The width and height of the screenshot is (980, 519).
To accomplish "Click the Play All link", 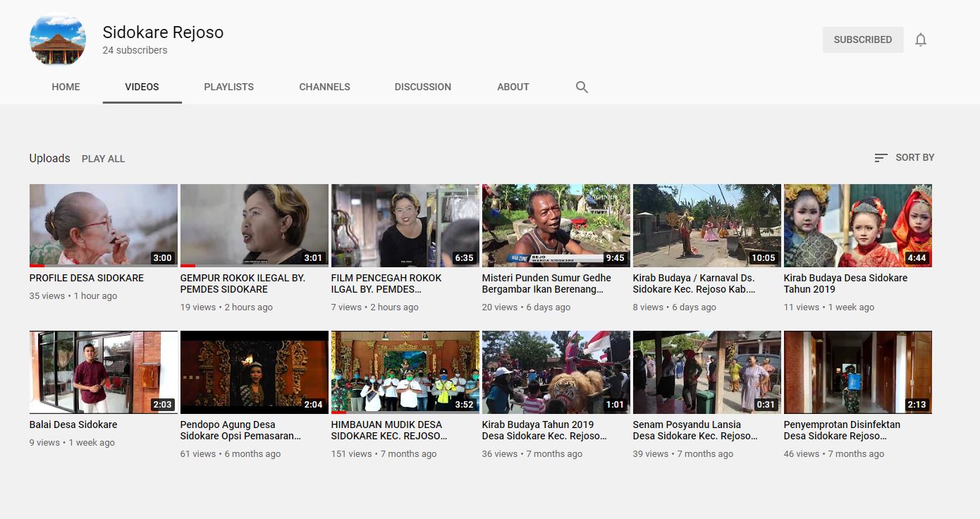I will click(103, 159).
